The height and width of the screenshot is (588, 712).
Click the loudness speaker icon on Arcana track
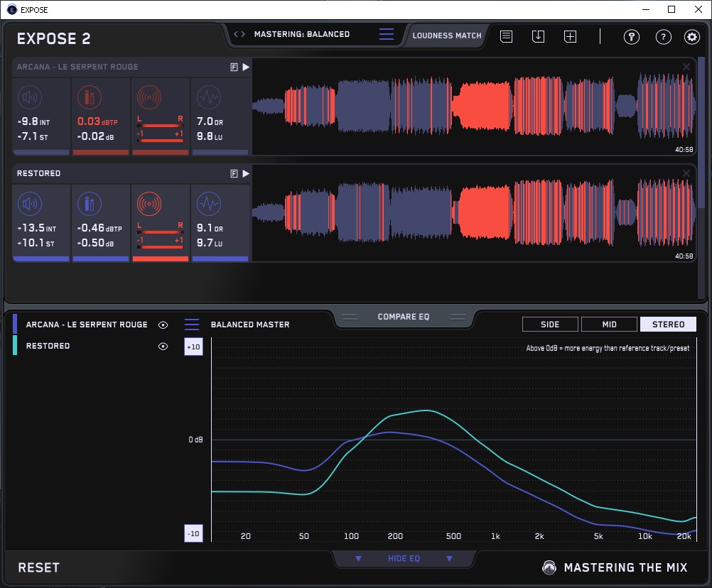click(30, 97)
